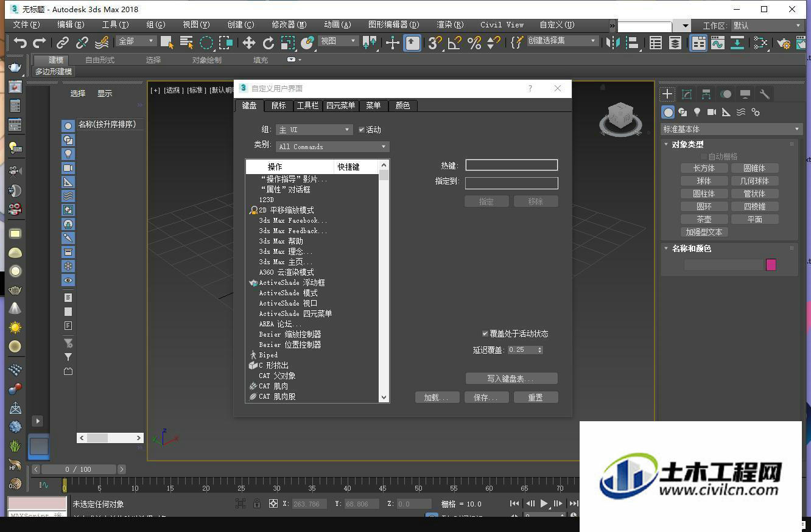Switch to the Display panel icon
The image size is (811, 532).
click(x=745, y=94)
